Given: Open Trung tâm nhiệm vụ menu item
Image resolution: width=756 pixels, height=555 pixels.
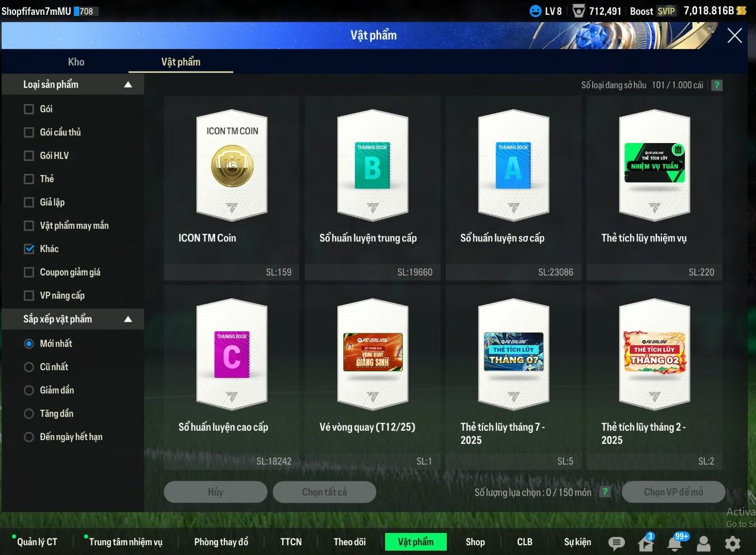Looking at the screenshot, I should (125, 542).
